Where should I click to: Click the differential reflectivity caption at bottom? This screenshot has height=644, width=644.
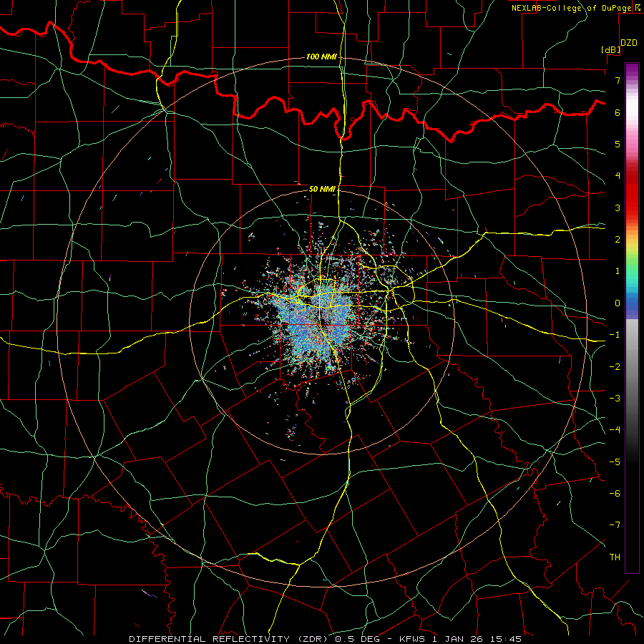point(326,639)
